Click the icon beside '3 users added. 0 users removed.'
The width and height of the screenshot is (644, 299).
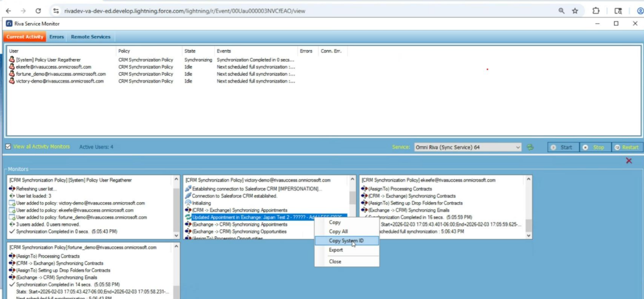tap(12, 224)
